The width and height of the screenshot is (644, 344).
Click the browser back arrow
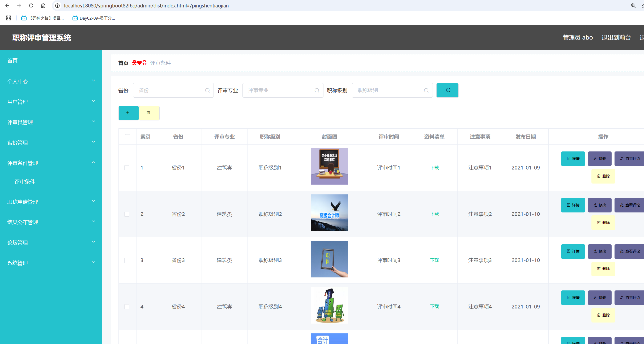coord(7,6)
